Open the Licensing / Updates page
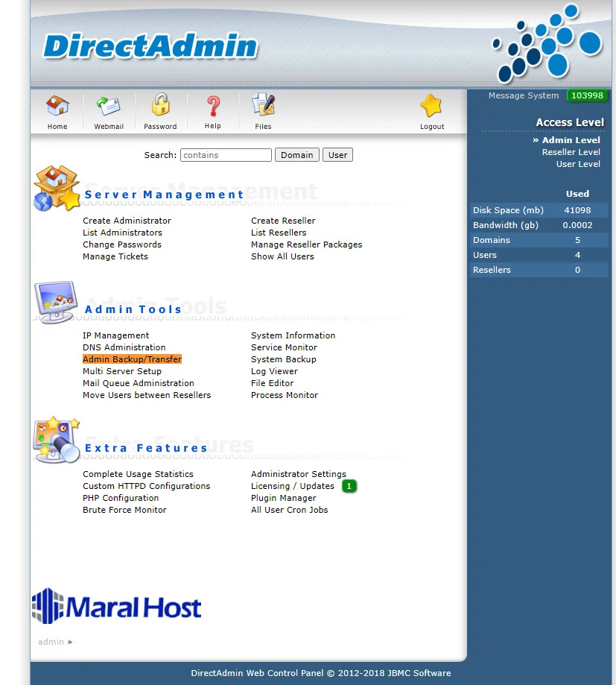 pyautogui.click(x=293, y=485)
